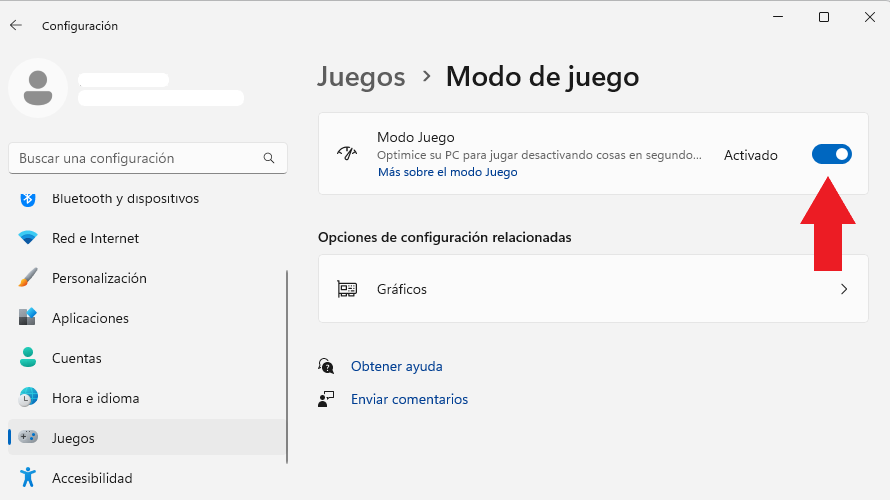Click the Buscar una configuración search field

148,158
